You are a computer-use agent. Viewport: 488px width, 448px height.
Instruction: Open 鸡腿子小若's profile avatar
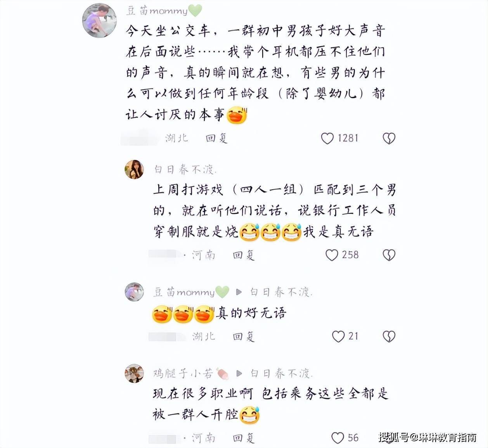coord(134,373)
